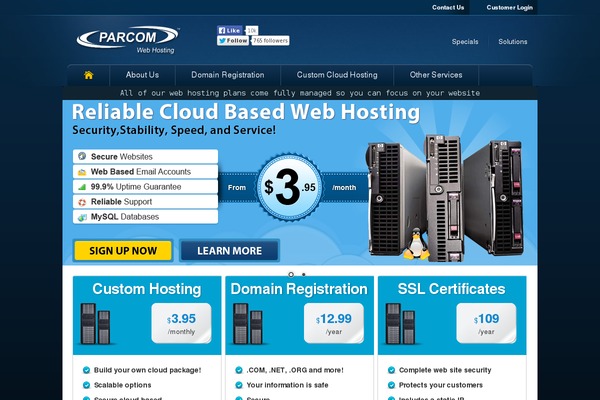Viewport: 600px width, 400px height.
Task: Click the server icon in Domain Registration card
Action: [x=248, y=324]
